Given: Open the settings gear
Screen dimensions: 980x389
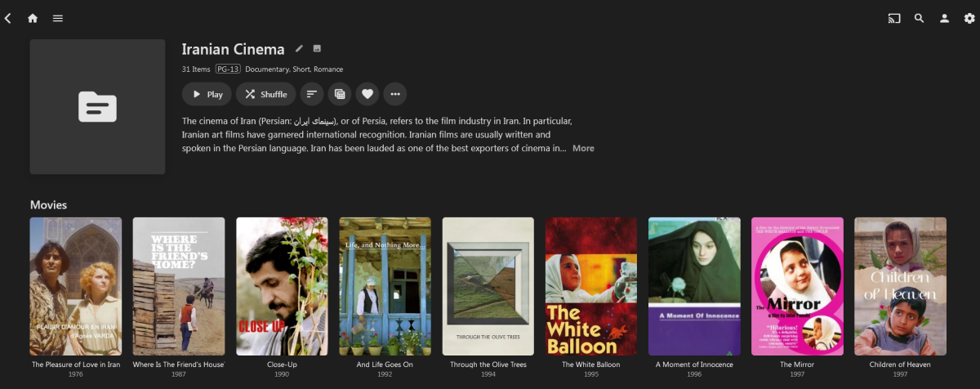Looking at the screenshot, I should coord(969,18).
